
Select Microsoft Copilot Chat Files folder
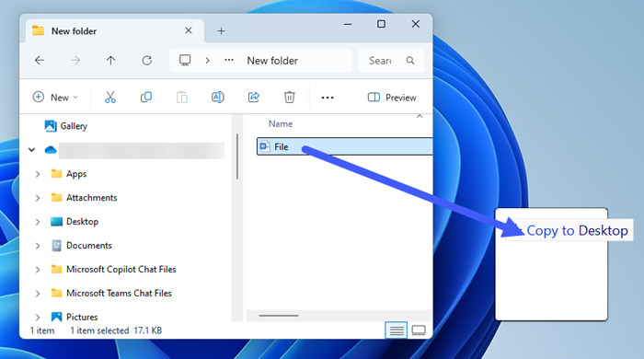click(121, 269)
